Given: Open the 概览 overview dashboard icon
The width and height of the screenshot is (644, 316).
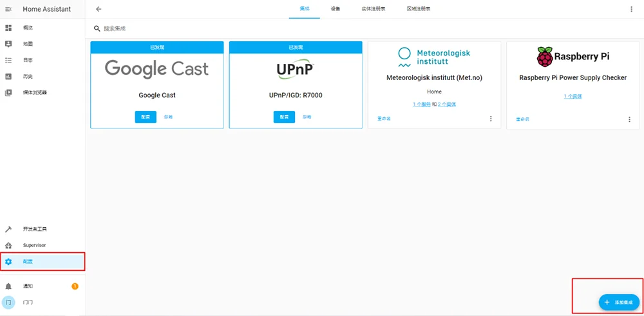Looking at the screenshot, I should pos(8,28).
